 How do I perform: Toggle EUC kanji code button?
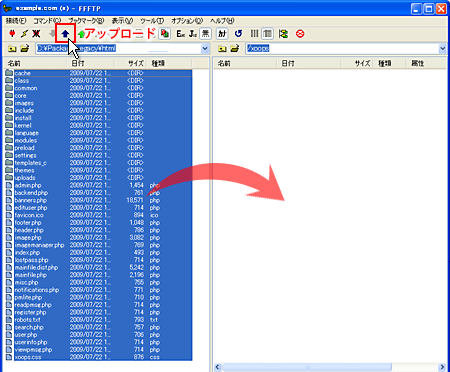pos(181,34)
